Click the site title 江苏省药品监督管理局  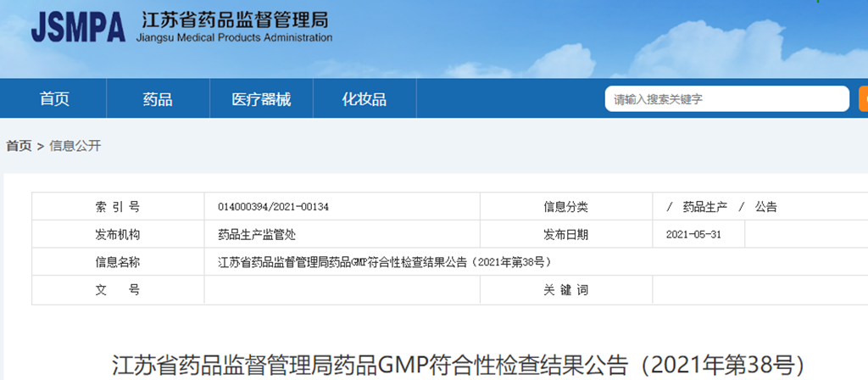tap(236, 20)
